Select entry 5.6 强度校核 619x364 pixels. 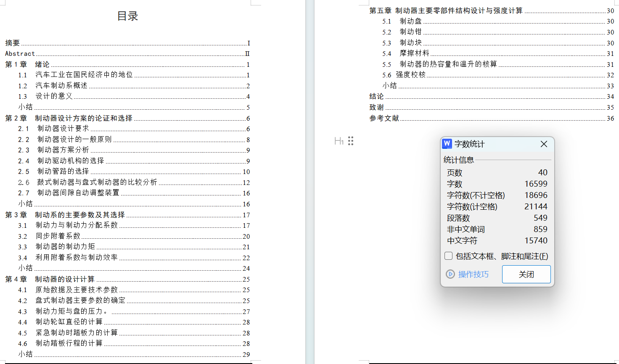click(498, 75)
